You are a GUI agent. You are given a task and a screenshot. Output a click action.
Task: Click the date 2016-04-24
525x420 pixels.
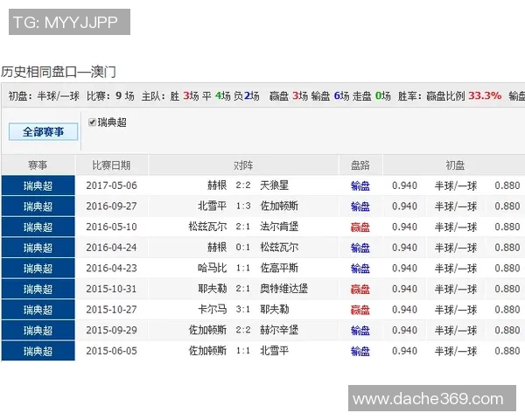point(111,248)
